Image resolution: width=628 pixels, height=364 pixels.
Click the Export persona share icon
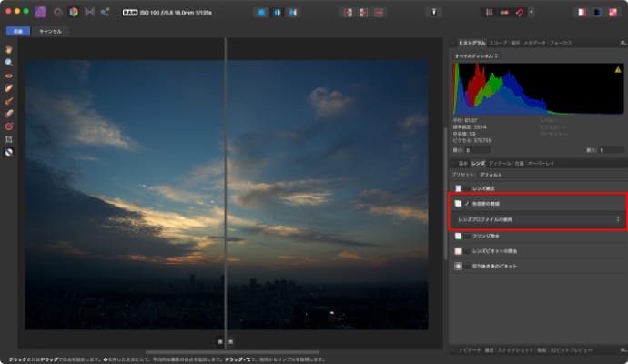105,12
